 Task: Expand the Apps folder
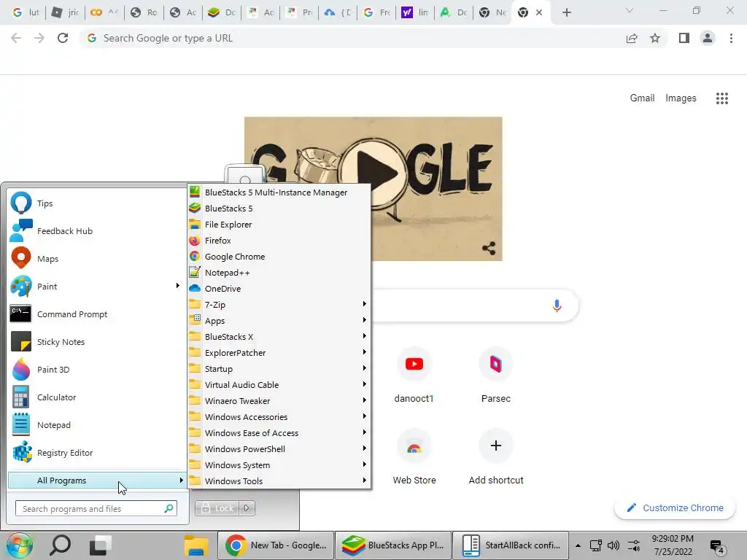tap(279, 321)
